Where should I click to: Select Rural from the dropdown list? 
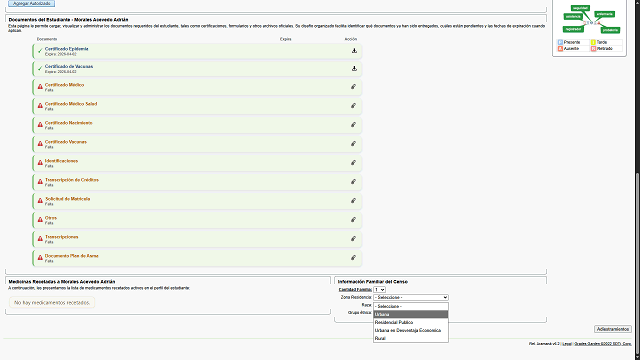411,338
